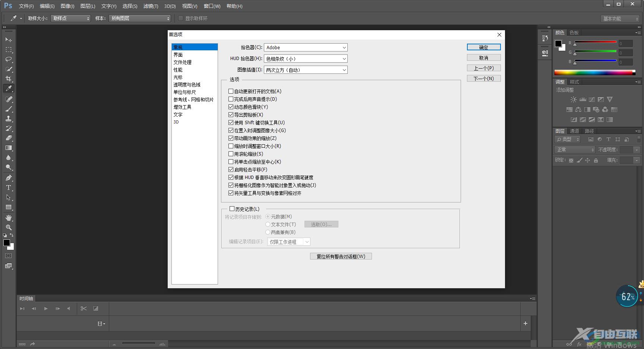The width and height of the screenshot is (644, 349).
Task: Switch to the 通道 tab
Action: [x=574, y=131]
